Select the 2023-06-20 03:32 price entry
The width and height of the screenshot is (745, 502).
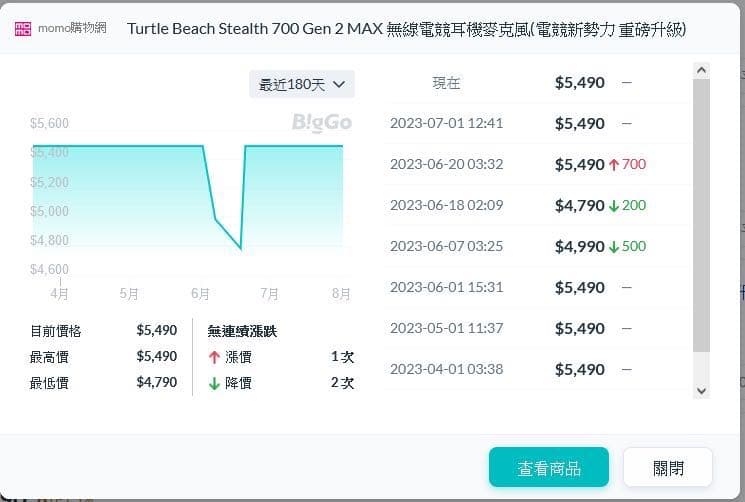tap(537, 164)
